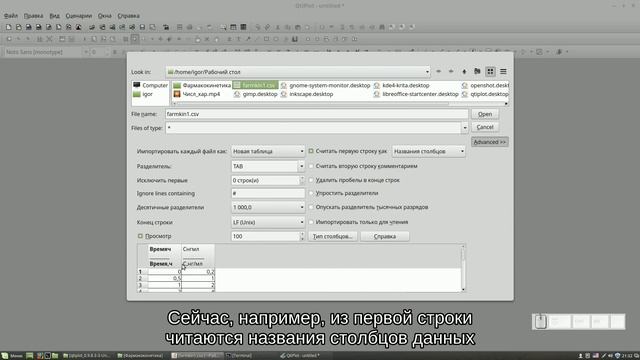This screenshot has width=640, height=360.
Task: Open the Меню button on taskbar
Action: click(x=12, y=356)
